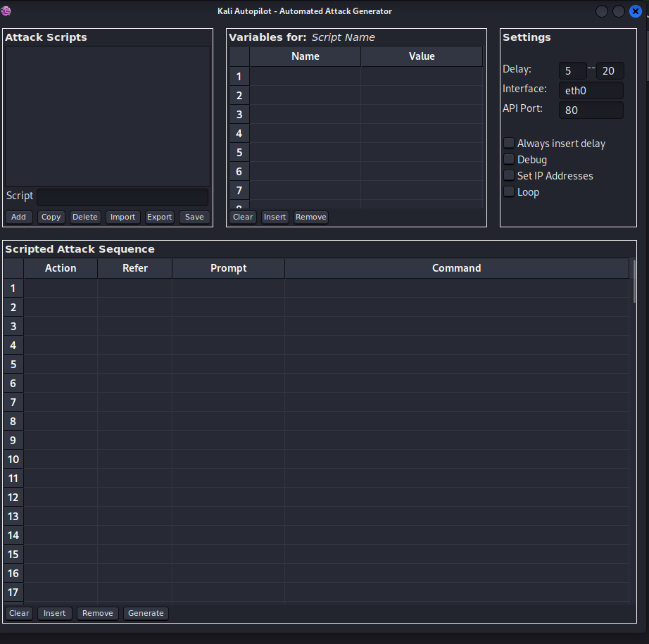Select row 17 header in Scripted Attack Sequence
This screenshot has height=644, width=649.
13,592
